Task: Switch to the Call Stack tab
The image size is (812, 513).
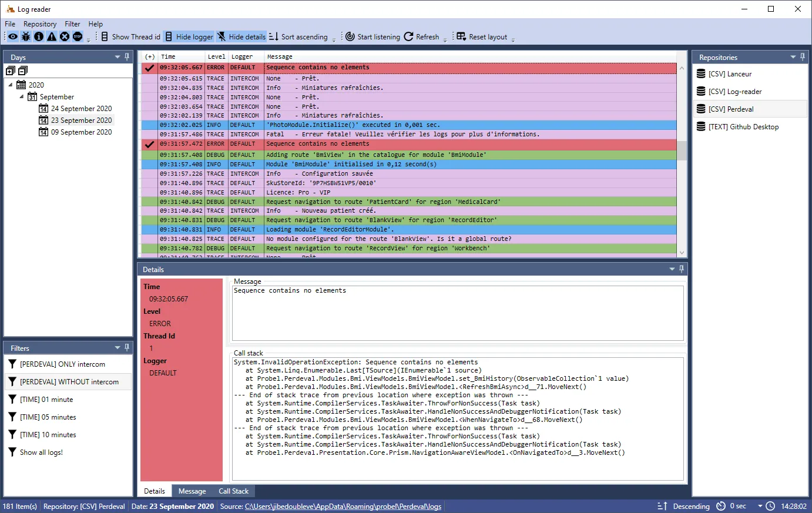Action: [x=233, y=491]
